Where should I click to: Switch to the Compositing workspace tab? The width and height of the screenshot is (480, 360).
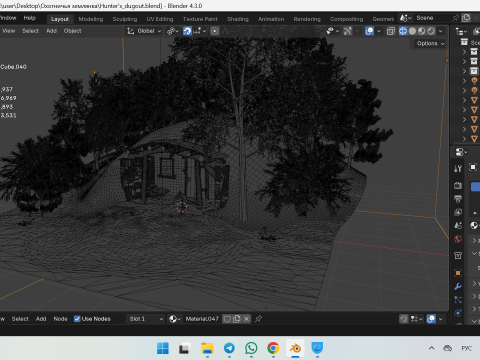coord(346,19)
